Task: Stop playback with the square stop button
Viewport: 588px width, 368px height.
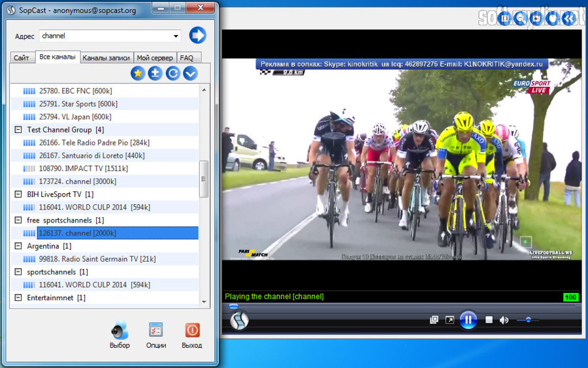Action: [x=489, y=320]
